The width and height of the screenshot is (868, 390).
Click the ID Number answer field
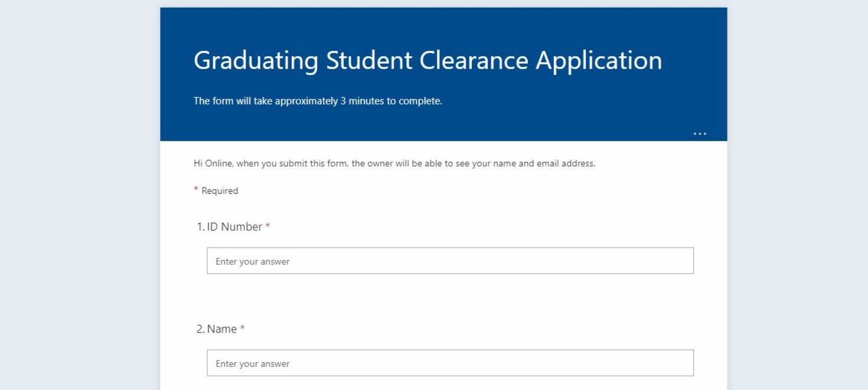(450, 261)
